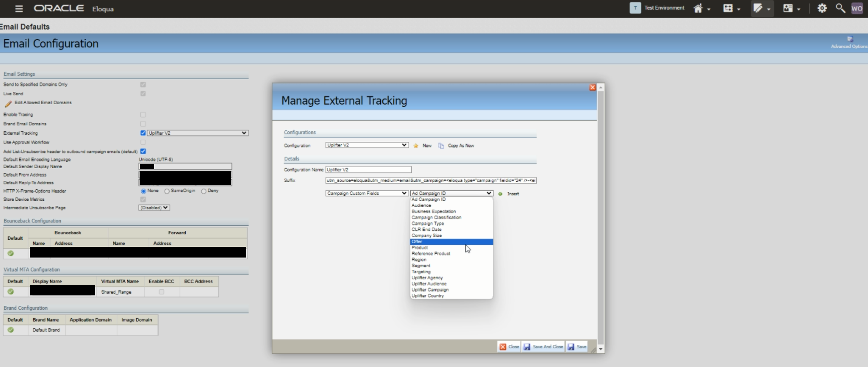The width and height of the screenshot is (868, 367).
Task: Open the Campaign Custom Fields dropdown
Action: [x=366, y=193]
